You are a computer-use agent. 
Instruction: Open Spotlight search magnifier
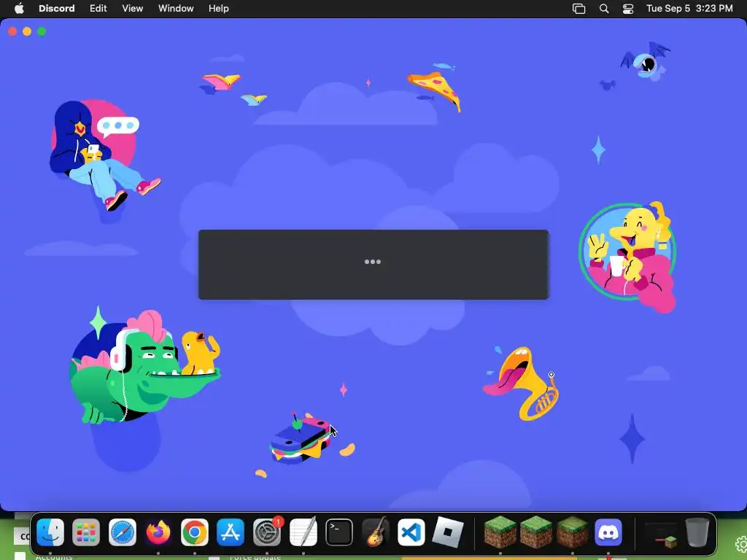[x=603, y=9]
